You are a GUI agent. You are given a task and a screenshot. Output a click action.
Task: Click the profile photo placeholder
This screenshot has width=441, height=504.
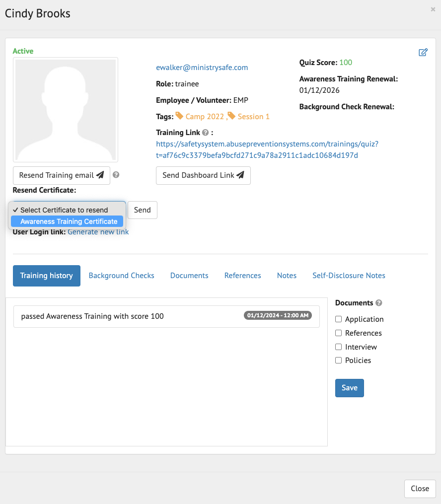click(66, 109)
